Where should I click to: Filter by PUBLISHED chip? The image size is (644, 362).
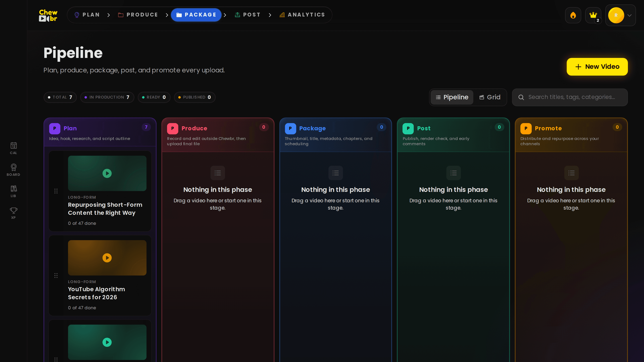195,97
